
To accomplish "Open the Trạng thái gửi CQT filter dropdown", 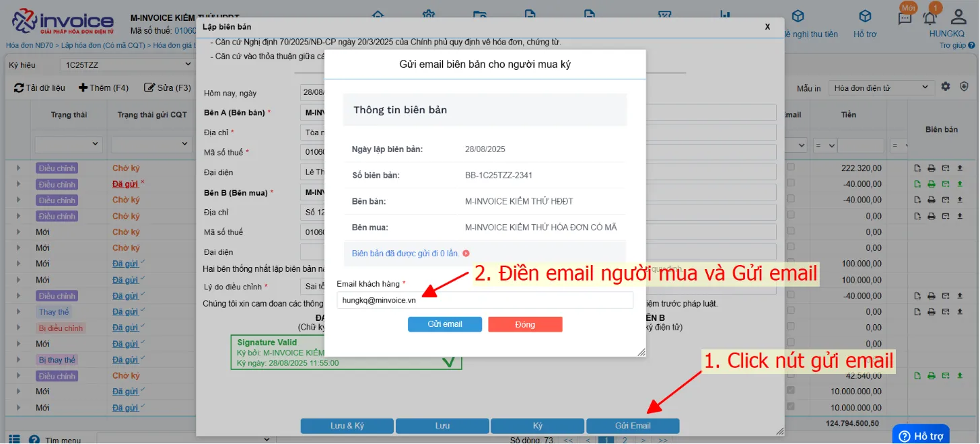I will (x=151, y=144).
